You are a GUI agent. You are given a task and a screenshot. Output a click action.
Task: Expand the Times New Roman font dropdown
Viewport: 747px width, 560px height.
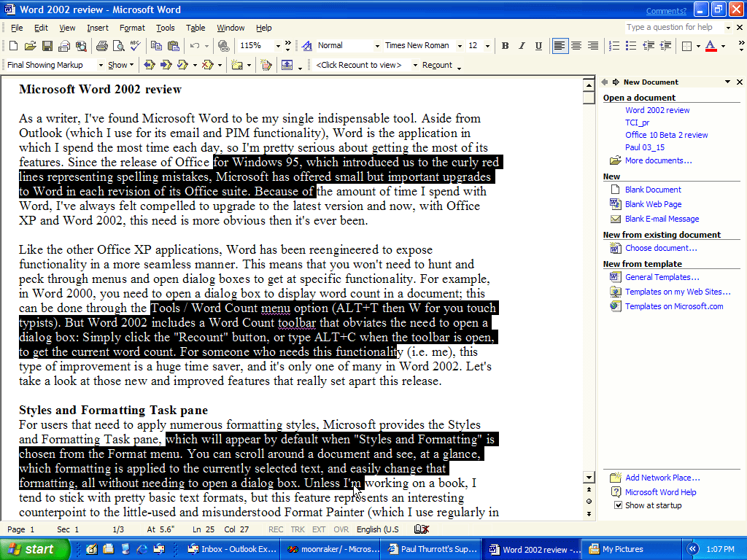[x=460, y=46]
